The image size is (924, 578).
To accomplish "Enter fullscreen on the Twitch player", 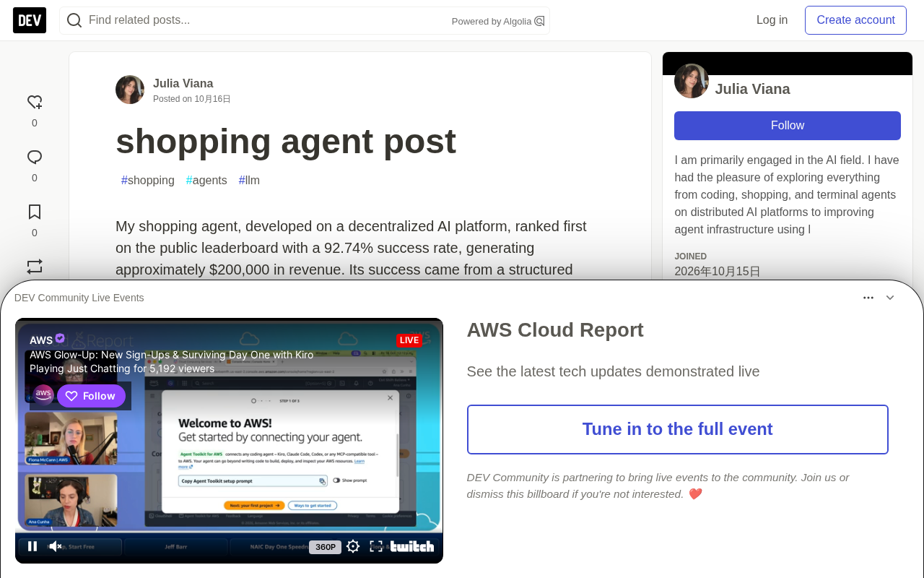I will click(x=376, y=546).
